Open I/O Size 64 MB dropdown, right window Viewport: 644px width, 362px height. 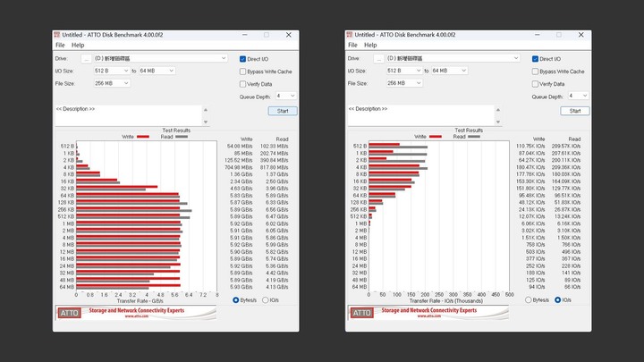pos(449,71)
